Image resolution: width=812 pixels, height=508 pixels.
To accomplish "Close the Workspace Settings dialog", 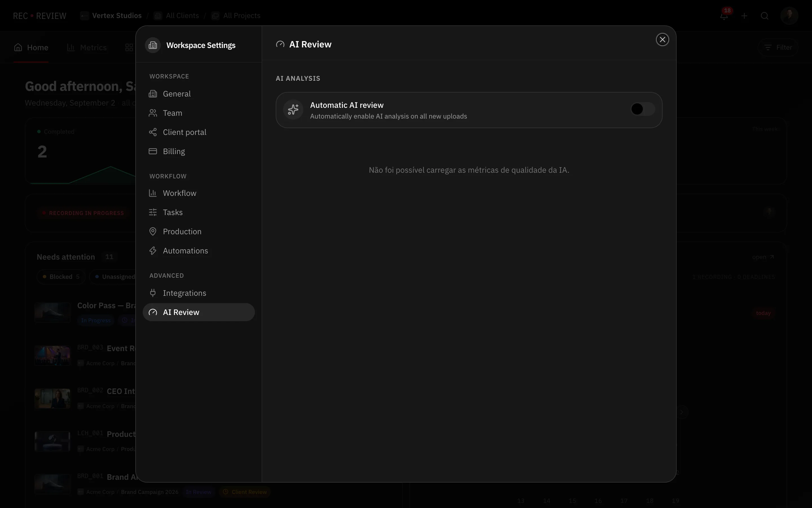I will [x=662, y=40].
